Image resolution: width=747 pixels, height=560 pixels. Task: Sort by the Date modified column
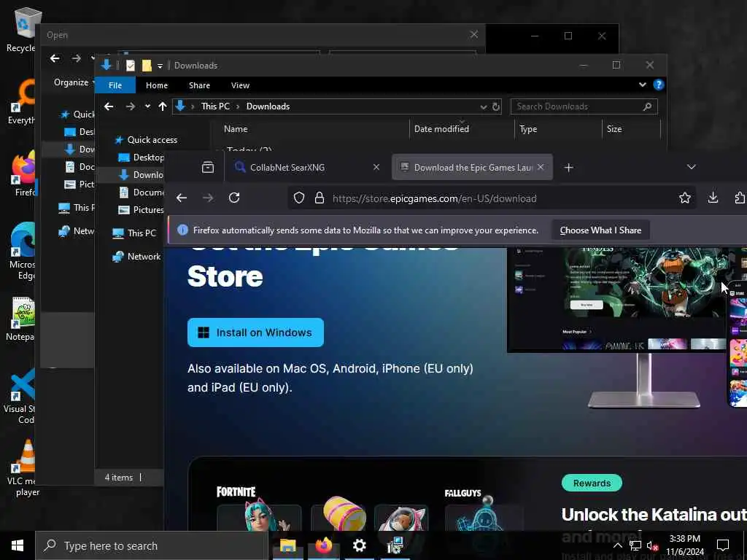tap(441, 129)
